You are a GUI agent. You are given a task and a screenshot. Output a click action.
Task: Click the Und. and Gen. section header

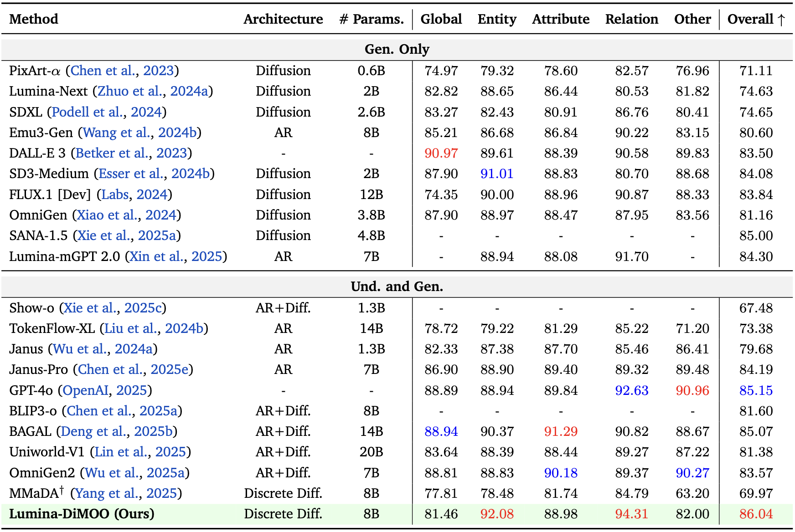[x=397, y=286]
